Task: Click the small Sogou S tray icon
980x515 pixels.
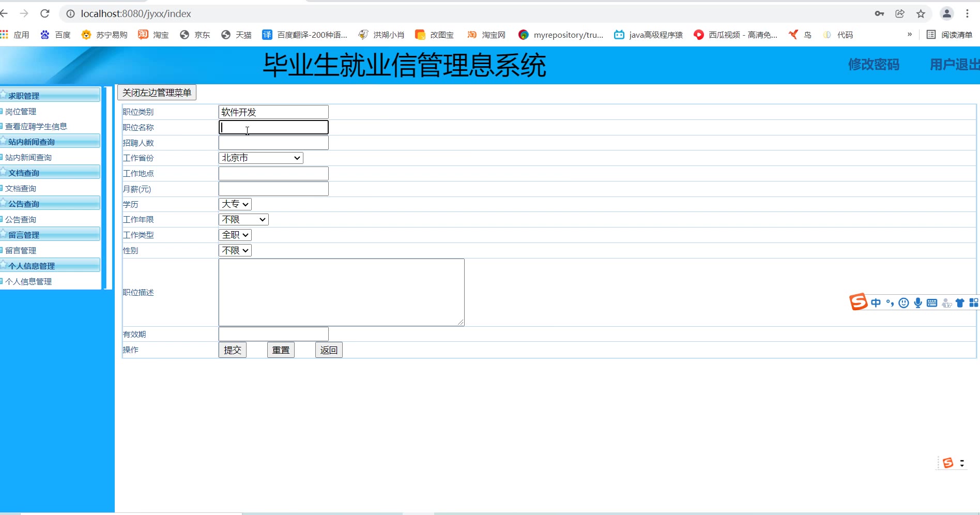Action: click(x=948, y=463)
